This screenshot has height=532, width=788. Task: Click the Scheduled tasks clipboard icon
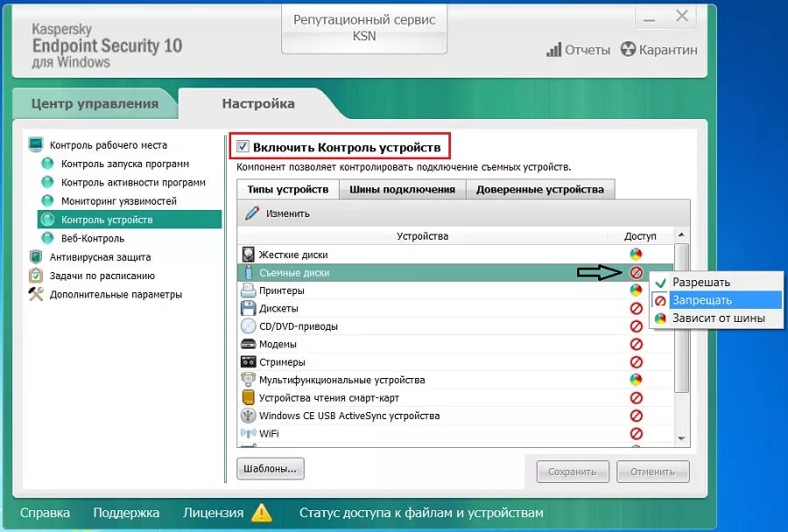pos(36,276)
